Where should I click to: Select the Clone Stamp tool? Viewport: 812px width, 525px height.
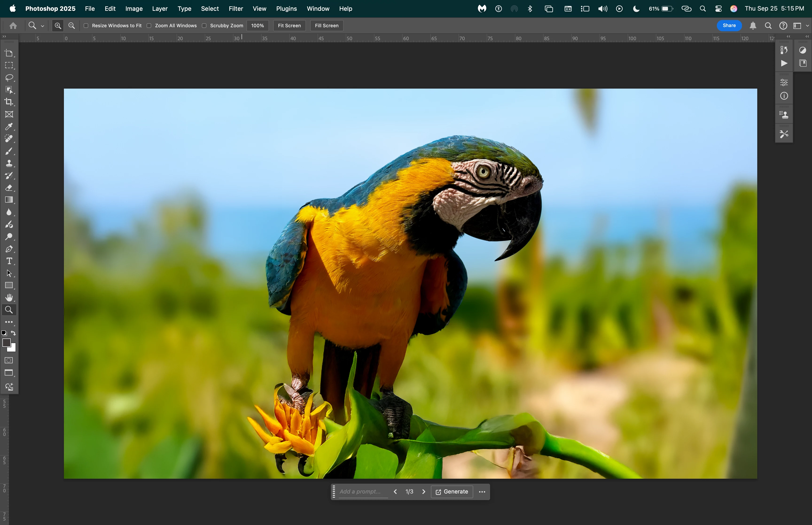pos(9,163)
